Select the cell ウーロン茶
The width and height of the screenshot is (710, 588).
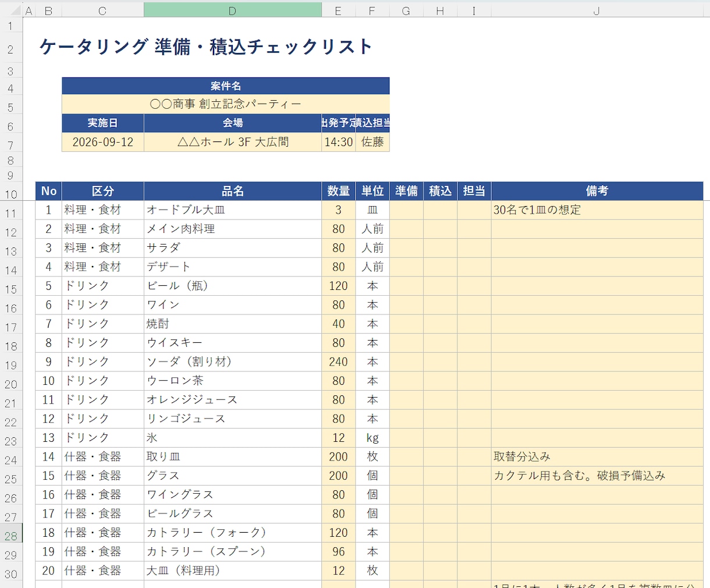tap(233, 381)
